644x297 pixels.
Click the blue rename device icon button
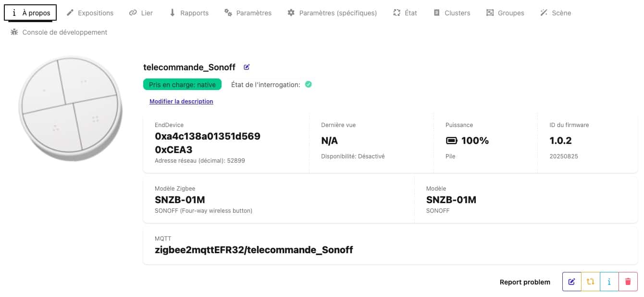coord(571,282)
